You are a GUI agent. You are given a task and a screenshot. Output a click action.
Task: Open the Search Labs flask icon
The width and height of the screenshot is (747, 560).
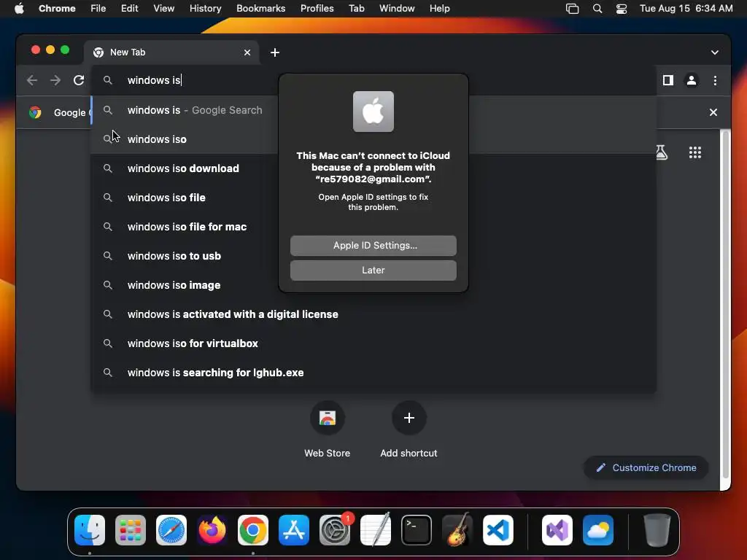[661, 152]
